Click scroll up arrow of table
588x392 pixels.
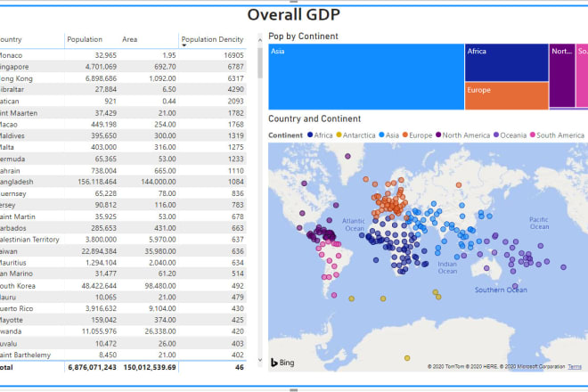click(x=260, y=39)
